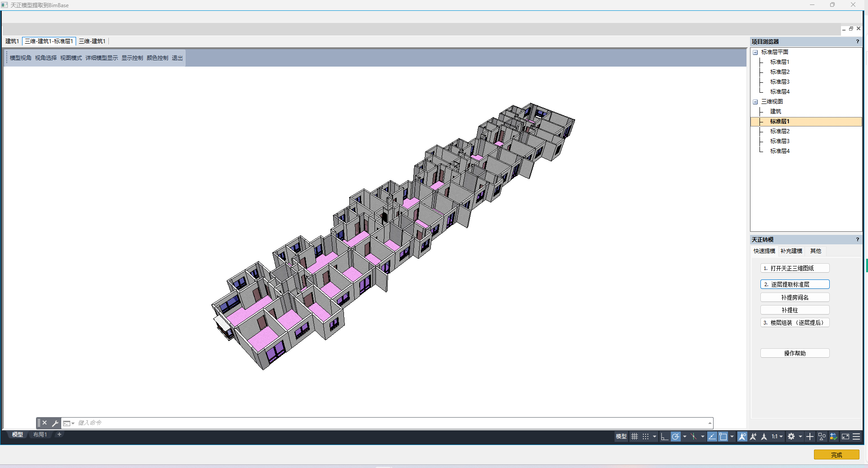Click the 补提房间名 button
This screenshot has height=468, width=868.
point(795,297)
